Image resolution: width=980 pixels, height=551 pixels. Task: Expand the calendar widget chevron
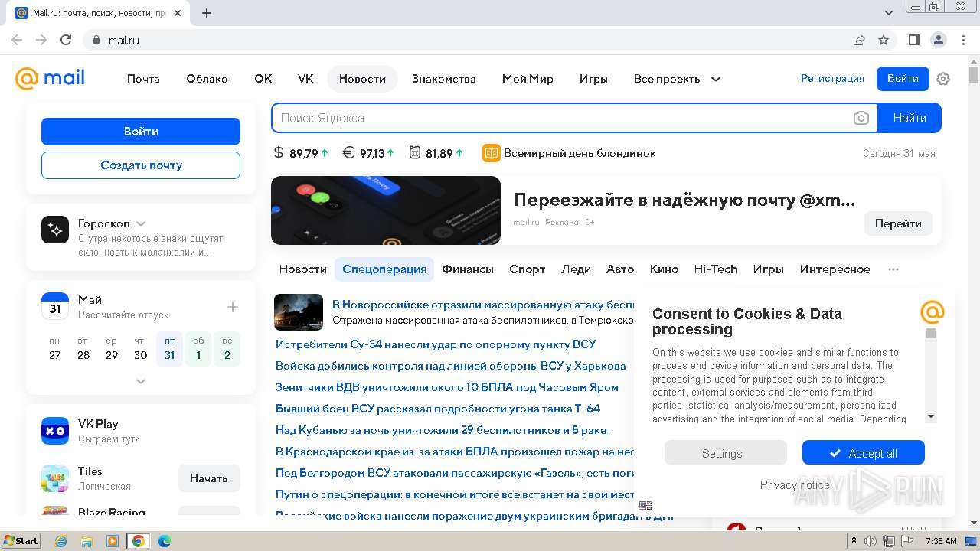tap(141, 380)
